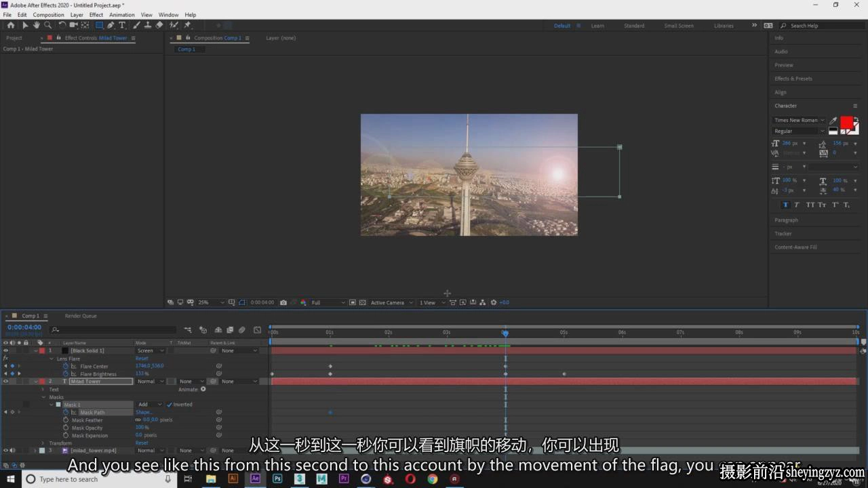The height and width of the screenshot is (488, 868).
Task: Click the Home icon in the toolbar
Action: 10,25
